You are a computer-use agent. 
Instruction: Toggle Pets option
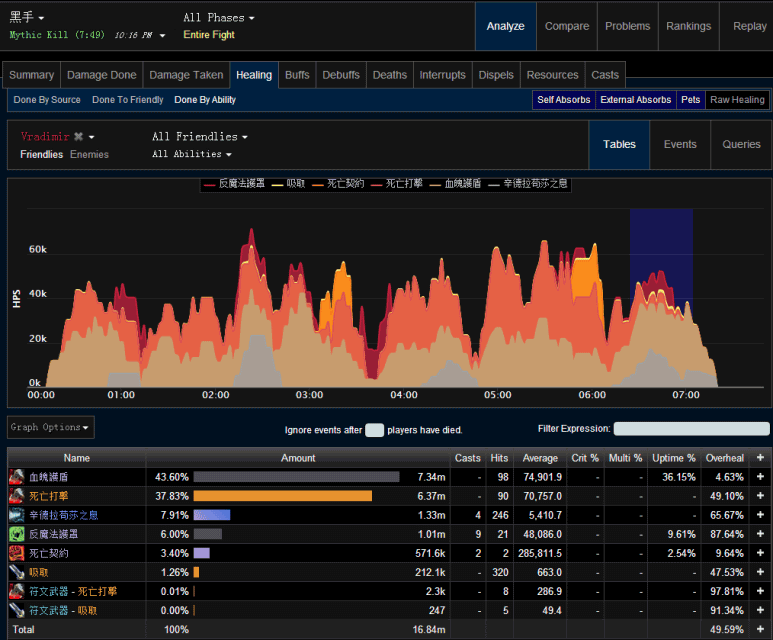[x=690, y=100]
